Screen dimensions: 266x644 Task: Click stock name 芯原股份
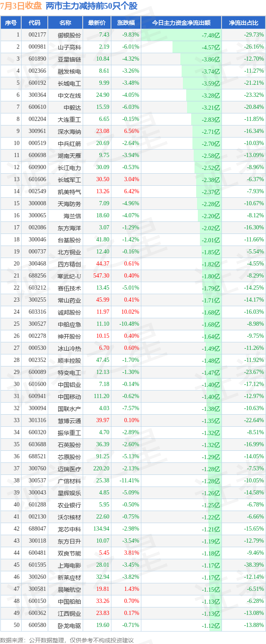click(x=69, y=457)
